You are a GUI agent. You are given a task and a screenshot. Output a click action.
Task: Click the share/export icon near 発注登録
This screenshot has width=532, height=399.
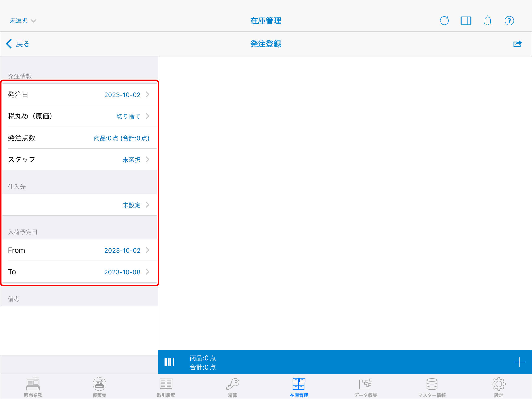(x=517, y=44)
